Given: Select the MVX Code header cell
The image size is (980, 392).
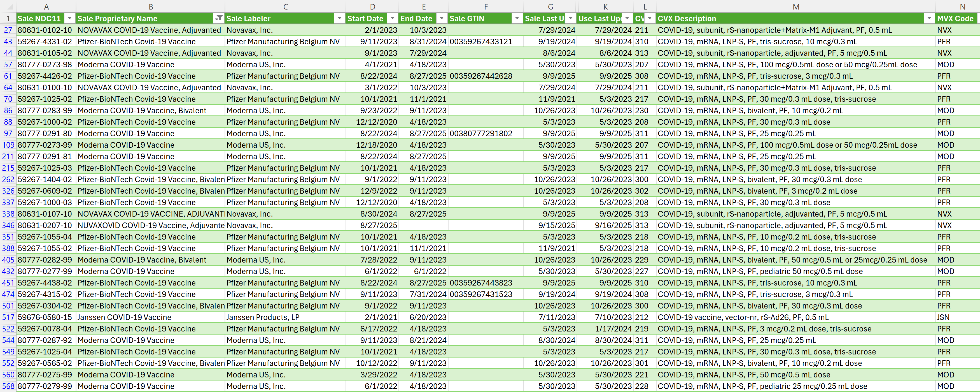Looking at the screenshot, I should [955, 18].
